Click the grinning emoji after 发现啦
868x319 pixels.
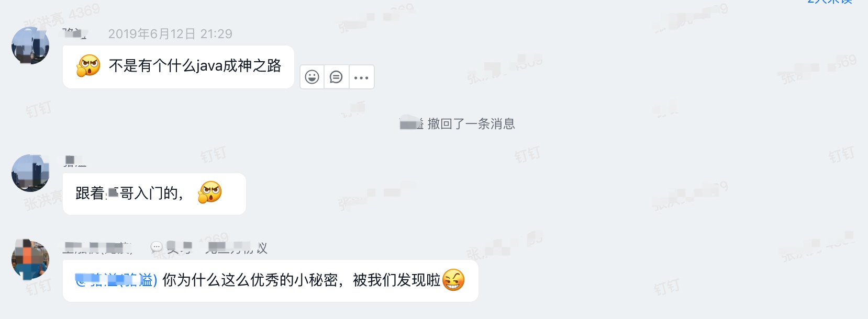tap(453, 280)
